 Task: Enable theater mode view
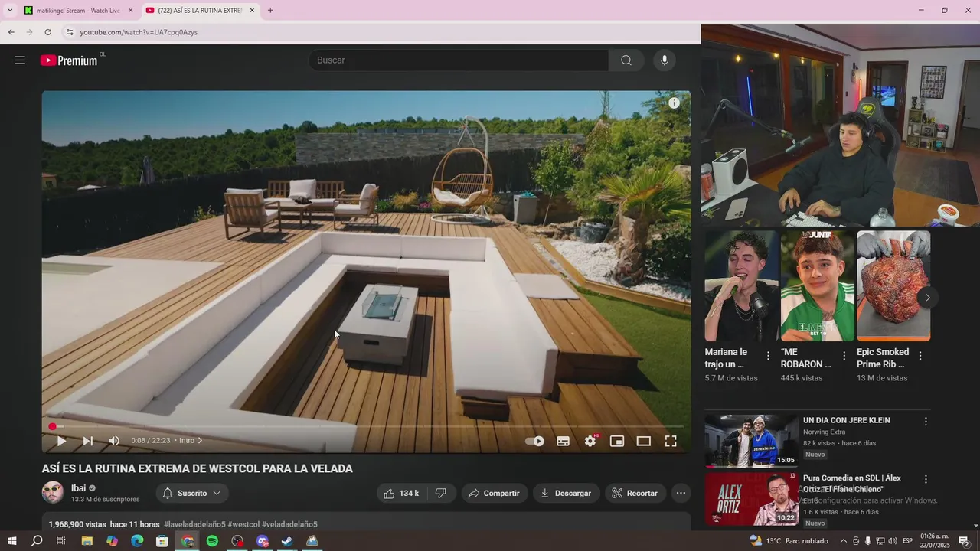tap(644, 441)
